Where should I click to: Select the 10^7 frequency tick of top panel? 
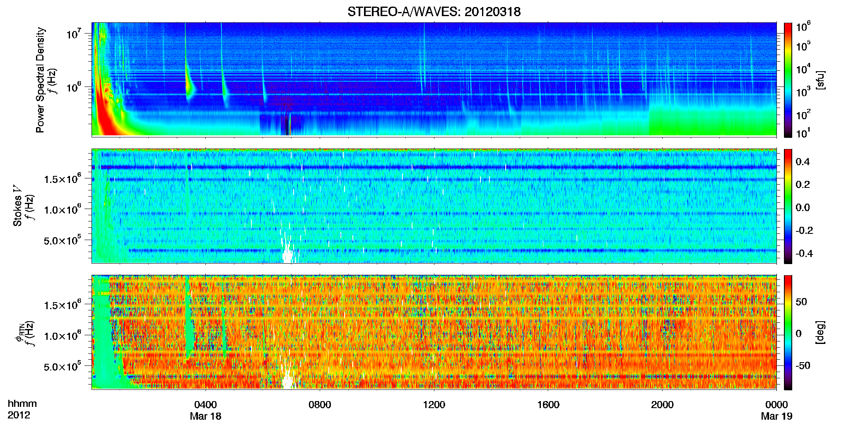(x=74, y=34)
